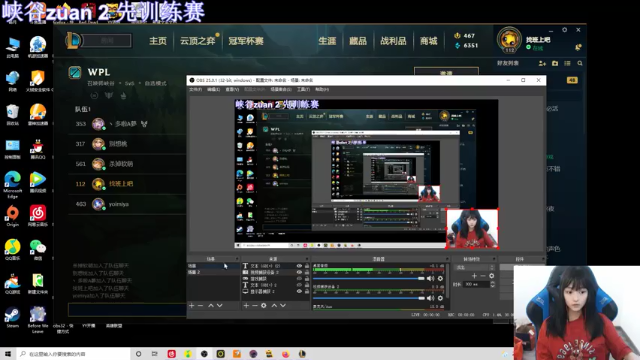Open desktop audio settings gear in mixer
Screen dimensions: 640x360
pos(440,278)
